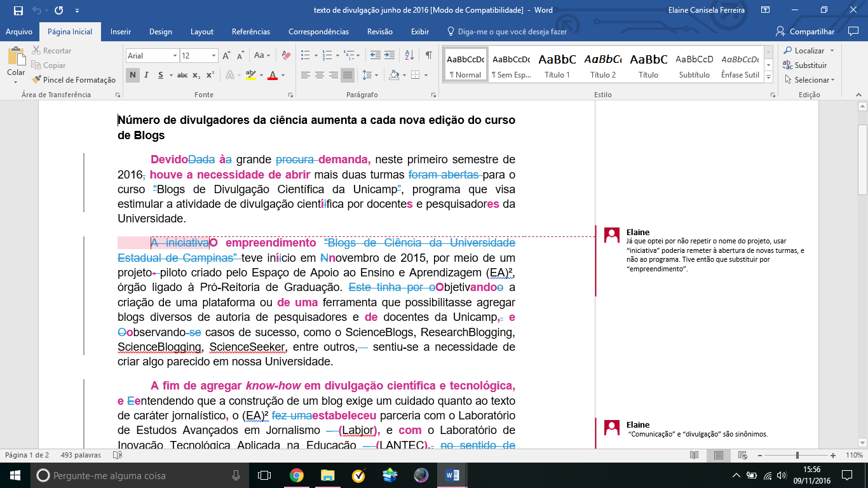Click the Substituir (replace) icon

pos(789,65)
